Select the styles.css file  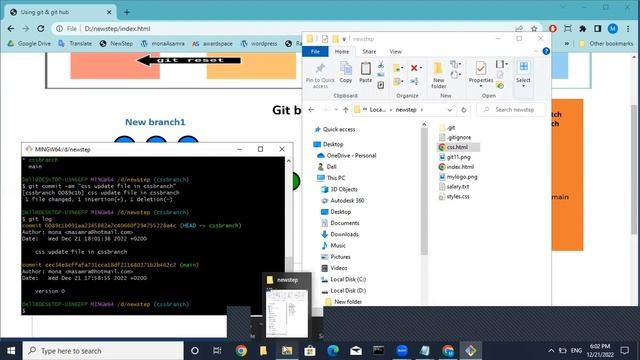tap(454, 196)
